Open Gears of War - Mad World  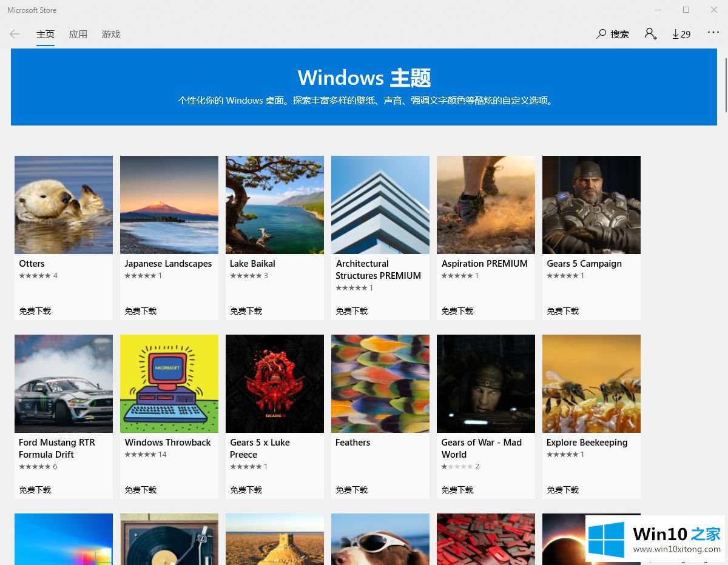[x=486, y=384]
